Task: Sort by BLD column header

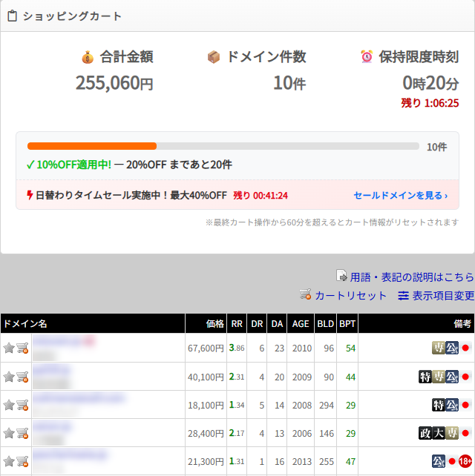Action: [326, 323]
